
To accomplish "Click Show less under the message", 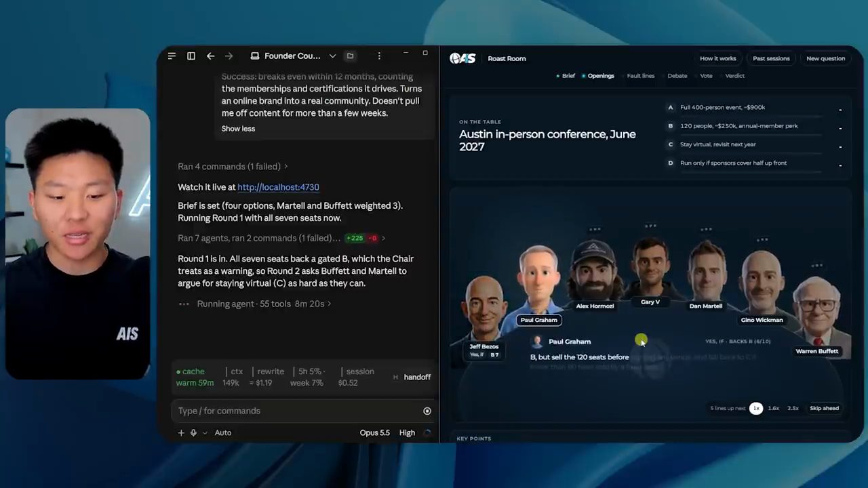I will pyautogui.click(x=238, y=129).
